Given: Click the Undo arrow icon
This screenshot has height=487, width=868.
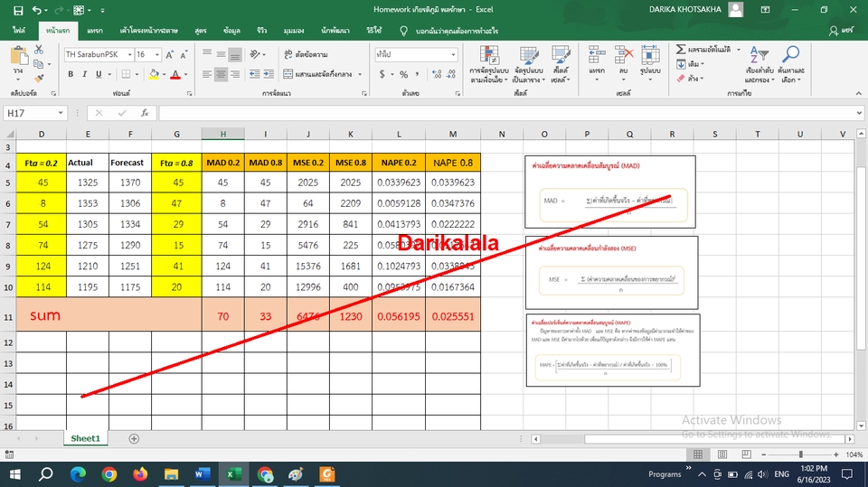Looking at the screenshot, I should point(36,10).
